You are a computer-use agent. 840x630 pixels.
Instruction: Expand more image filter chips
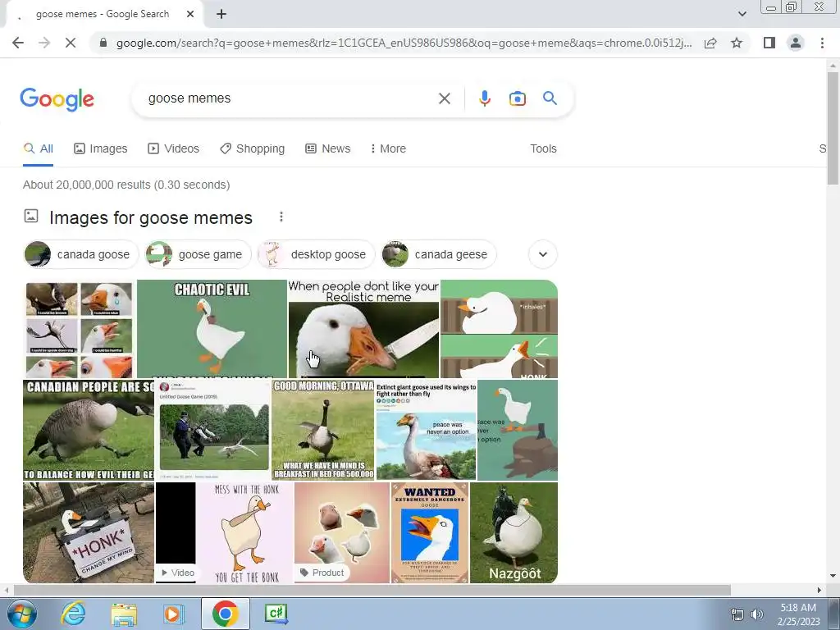tap(543, 254)
